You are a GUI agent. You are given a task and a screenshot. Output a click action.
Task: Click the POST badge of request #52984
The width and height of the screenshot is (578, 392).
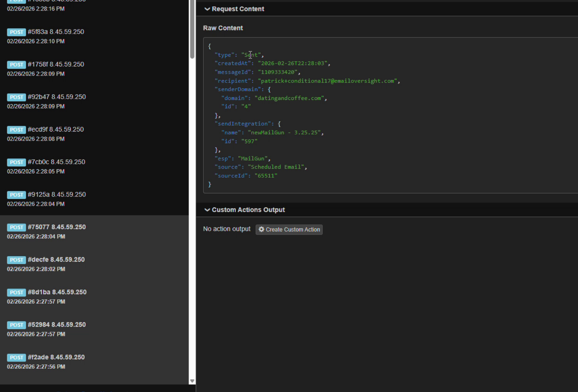(x=16, y=325)
